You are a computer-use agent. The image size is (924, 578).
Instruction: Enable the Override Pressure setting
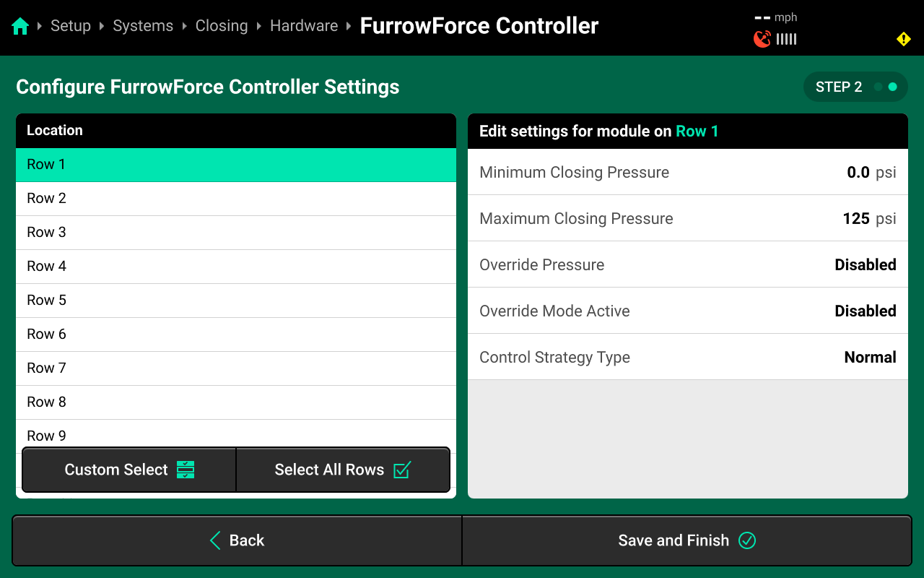point(687,264)
